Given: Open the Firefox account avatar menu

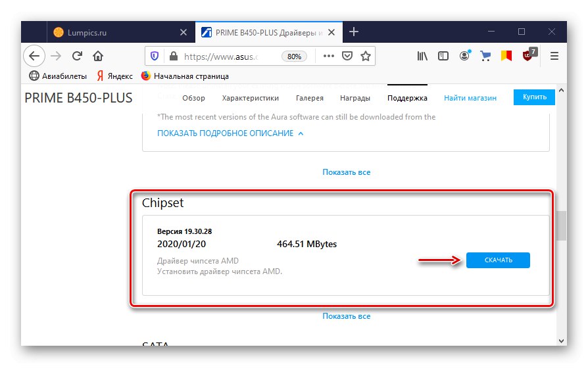Looking at the screenshot, I should (x=464, y=57).
